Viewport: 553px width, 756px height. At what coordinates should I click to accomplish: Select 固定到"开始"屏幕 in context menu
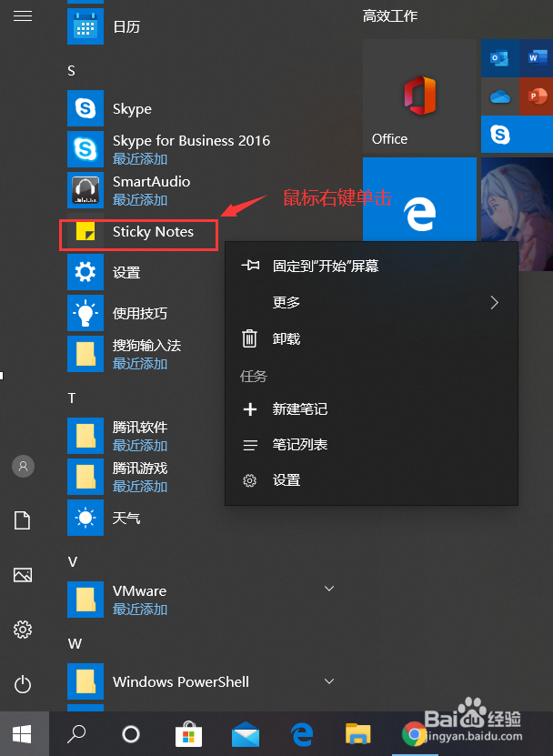point(371,267)
